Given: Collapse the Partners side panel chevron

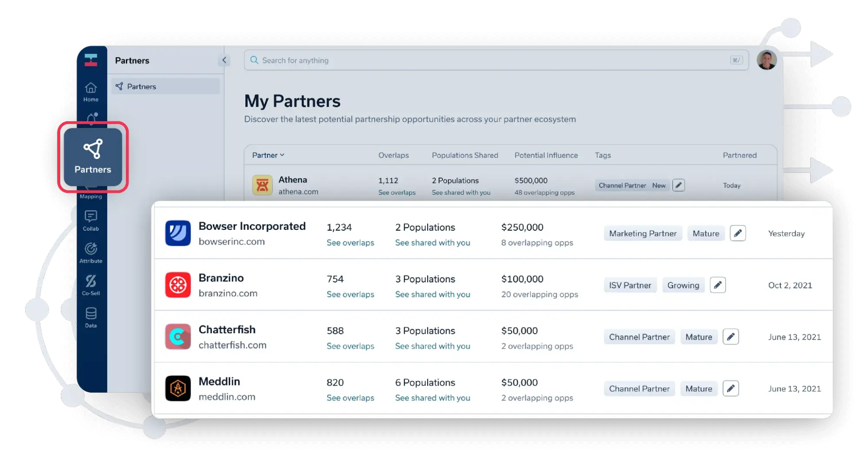Looking at the screenshot, I should point(224,60).
